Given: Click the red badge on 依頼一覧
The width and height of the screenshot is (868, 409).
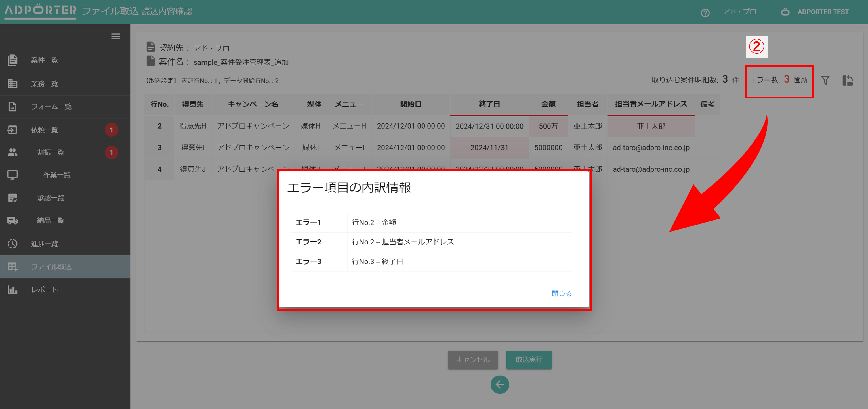Looking at the screenshot, I should pyautogui.click(x=111, y=130).
